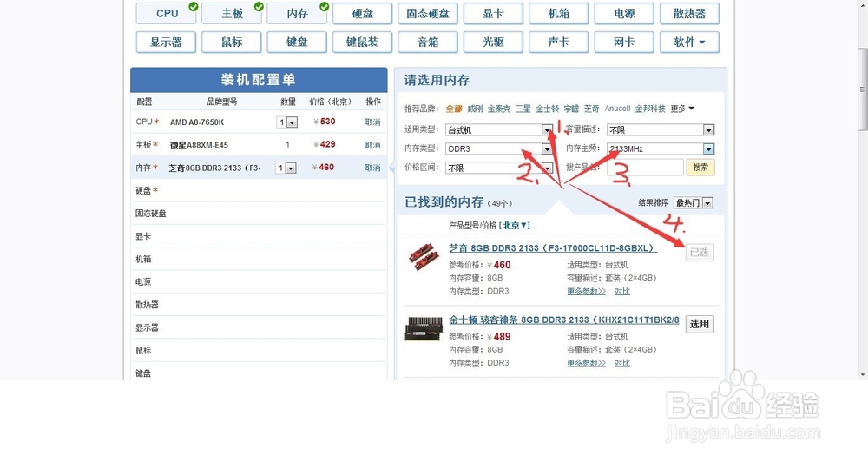Choose the 散热器 category
Screen dimensions: 868x462
(689, 14)
